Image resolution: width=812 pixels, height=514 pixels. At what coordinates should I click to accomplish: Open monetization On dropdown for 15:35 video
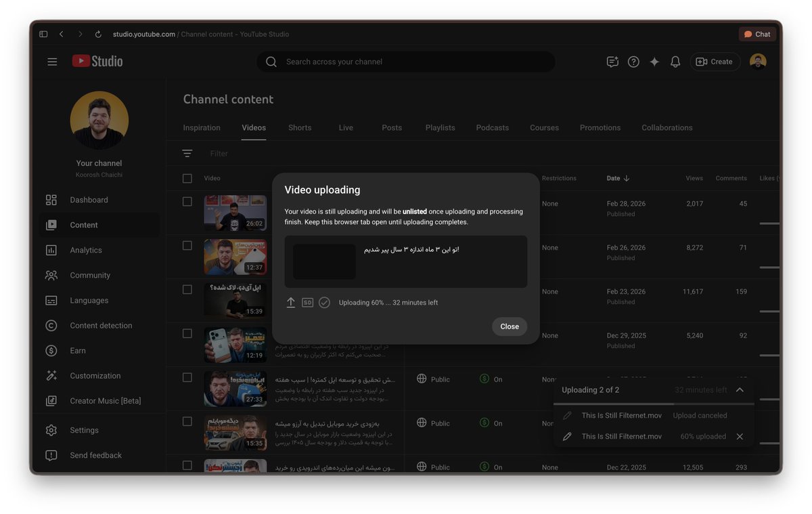coord(491,423)
